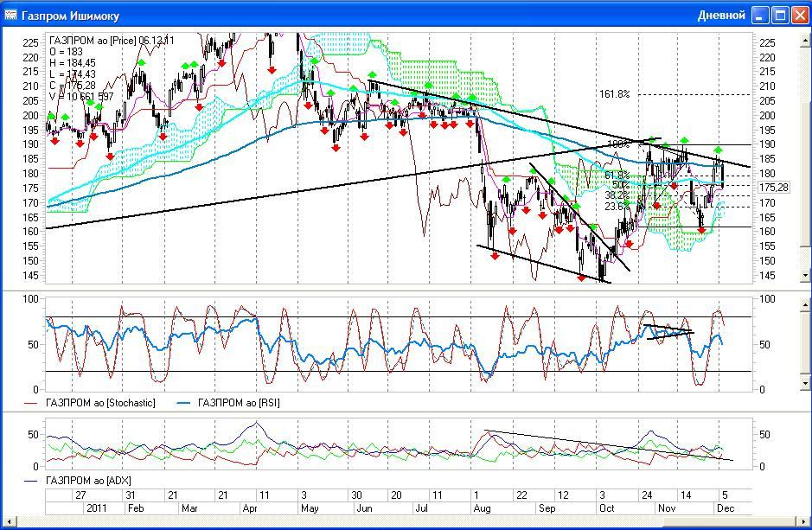812x530 pixels.
Task: Click the Mar month label on time axis
Action: [x=189, y=508]
